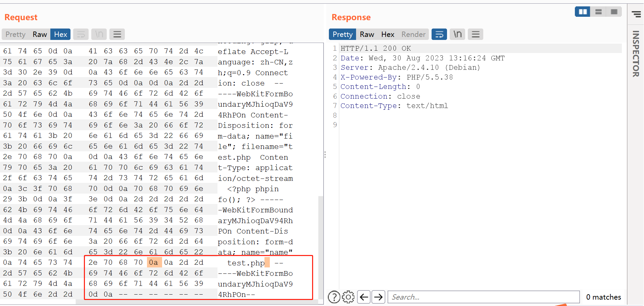The height and width of the screenshot is (306, 644).
Task: Open the Request hamburger options menu
Action: (117, 34)
